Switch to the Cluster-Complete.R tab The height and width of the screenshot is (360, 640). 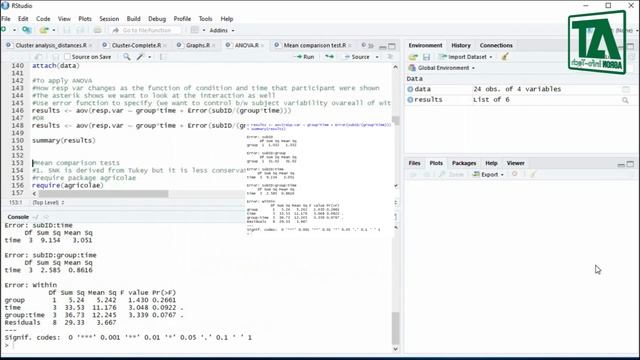(136, 45)
